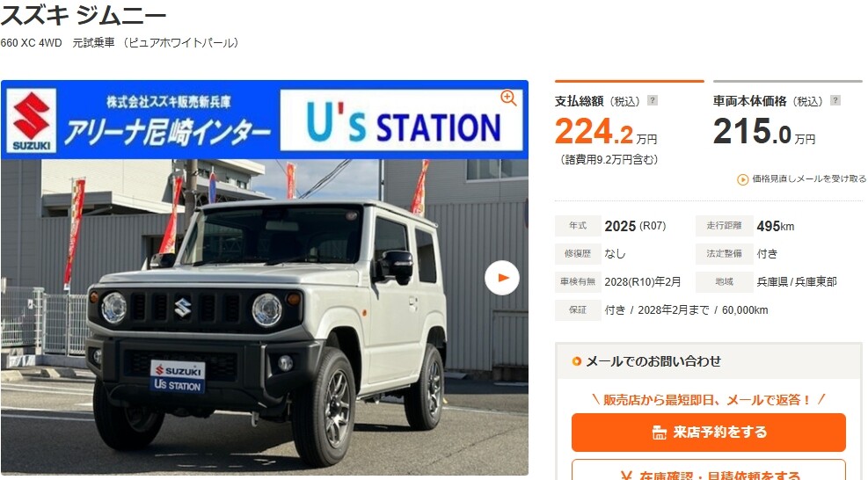This screenshot has height=480, width=868.
Task: Click the メールでのお問い合わせ heading
Action: pyautogui.click(x=653, y=361)
